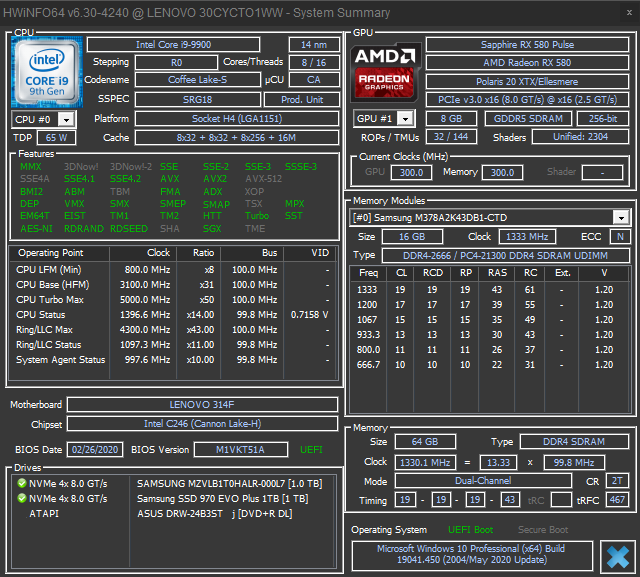
Task: Click the Intel Core i9 9th Gen logo
Action: coord(47,72)
